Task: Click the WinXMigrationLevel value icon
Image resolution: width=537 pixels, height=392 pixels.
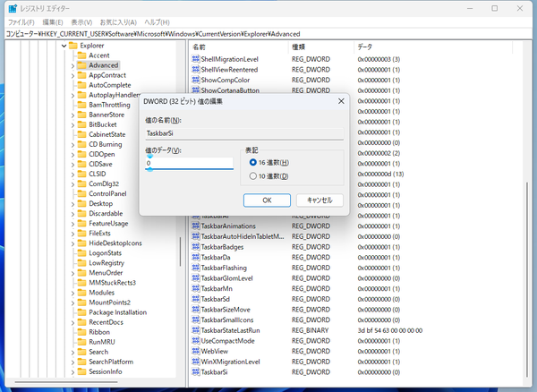Action: click(x=195, y=362)
